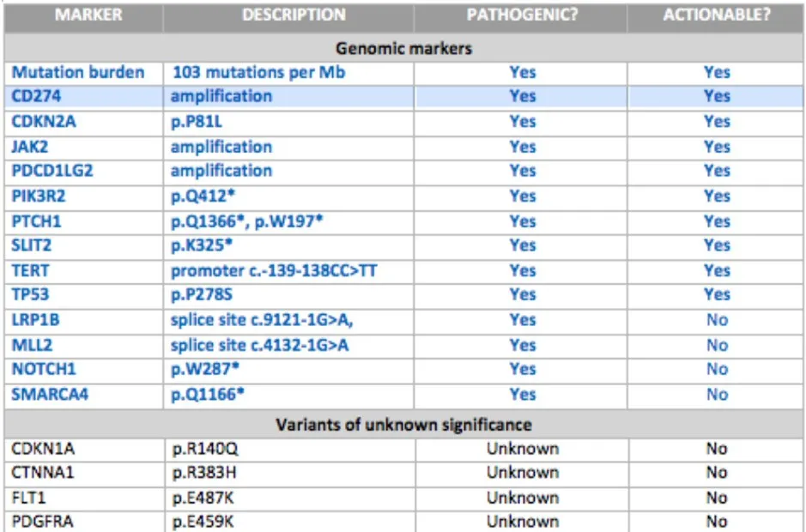Click the TERT marker name
Viewport: 806px width, 532px height.
click(x=30, y=270)
